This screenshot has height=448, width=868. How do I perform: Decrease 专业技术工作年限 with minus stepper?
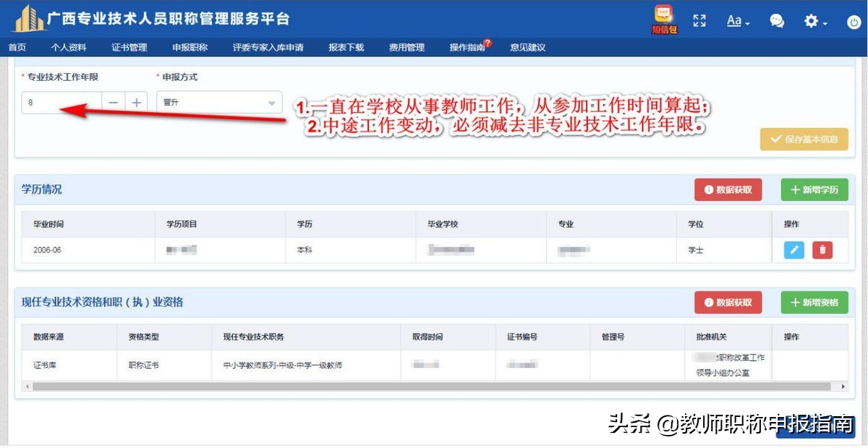tap(113, 102)
